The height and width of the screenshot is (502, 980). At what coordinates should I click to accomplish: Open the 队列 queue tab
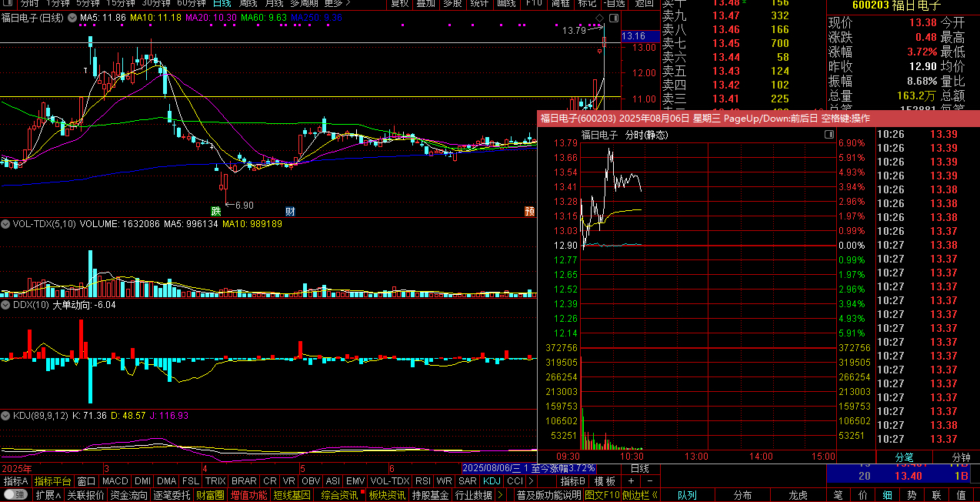pos(687,495)
